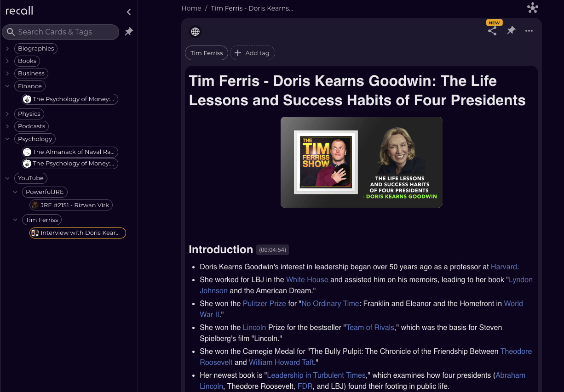Open the card's three-dot more options menu

click(x=529, y=31)
